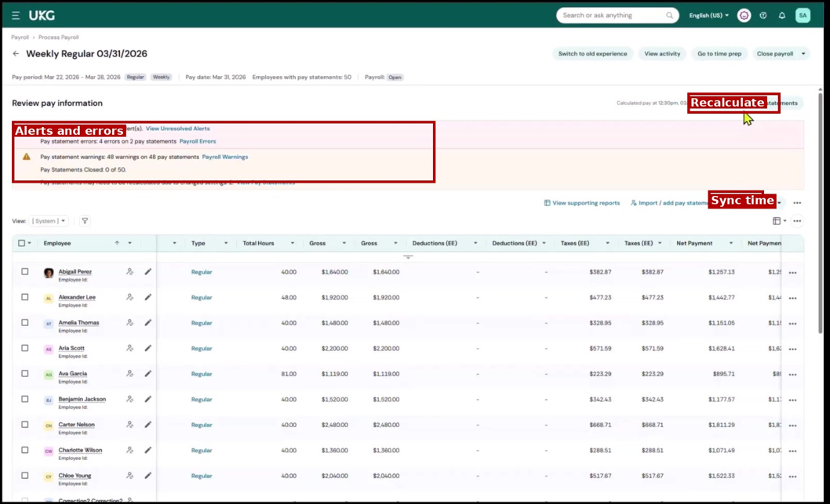The width and height of the screenshot is (830, 504).
Task: Edit Amelia Thomas pay statement pencil
Action: [148, 322]
